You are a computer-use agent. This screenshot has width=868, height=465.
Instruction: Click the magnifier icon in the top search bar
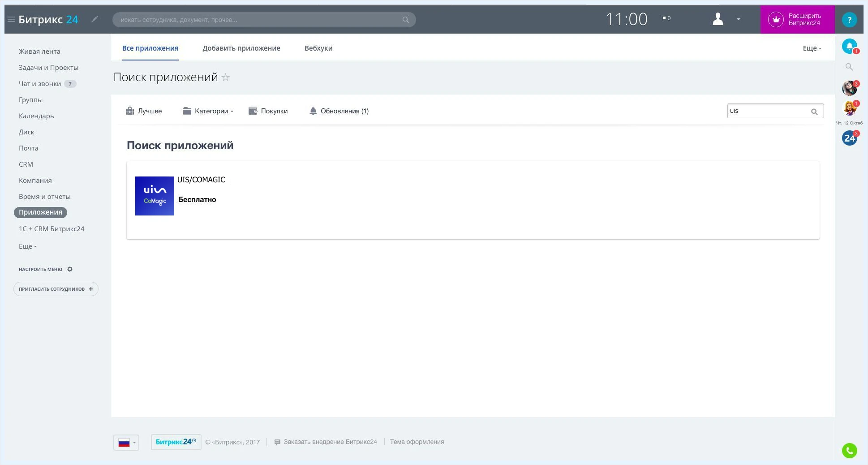coord(406,20)
